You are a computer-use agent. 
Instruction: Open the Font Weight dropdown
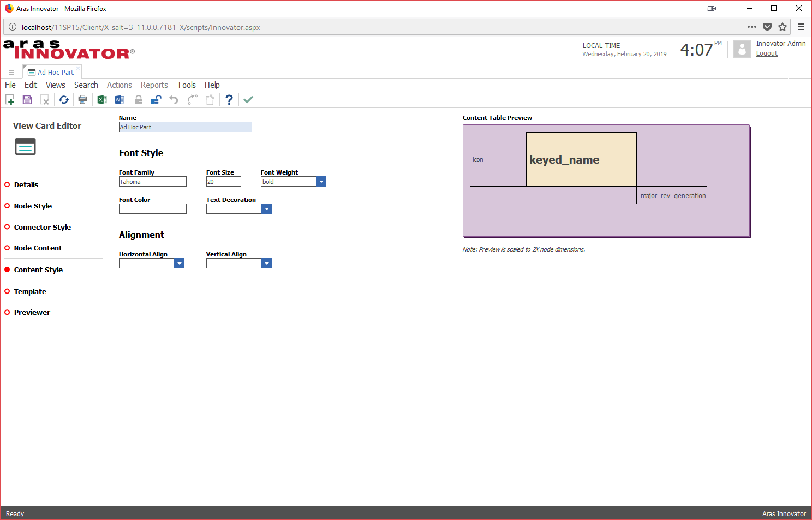tap(321, 182)
